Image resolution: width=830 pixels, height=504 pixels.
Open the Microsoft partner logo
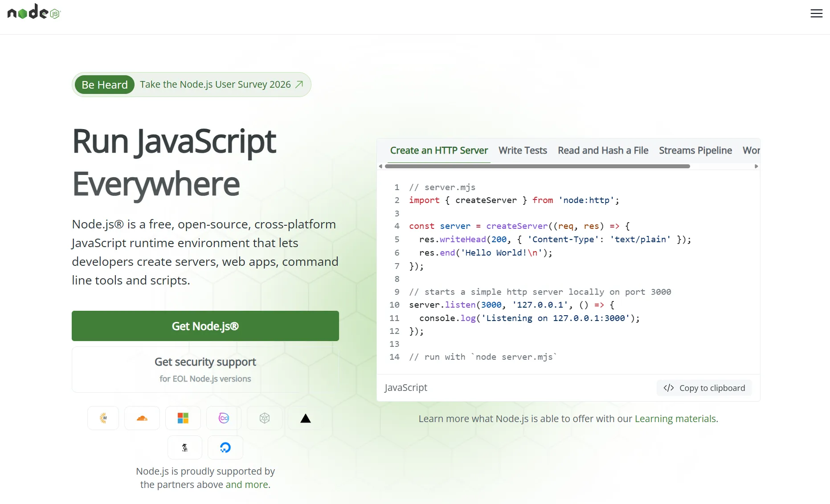(183, 418)
